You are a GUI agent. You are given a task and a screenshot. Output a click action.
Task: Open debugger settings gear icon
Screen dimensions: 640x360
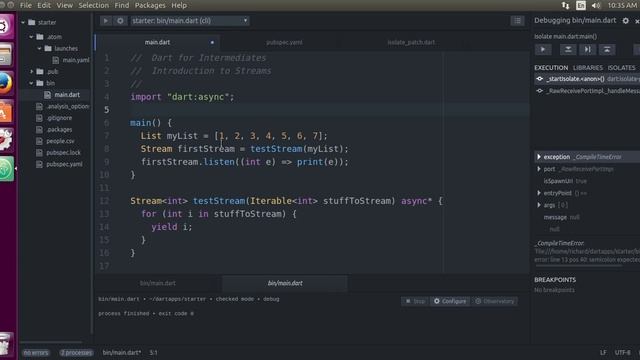tap(625, 20)
